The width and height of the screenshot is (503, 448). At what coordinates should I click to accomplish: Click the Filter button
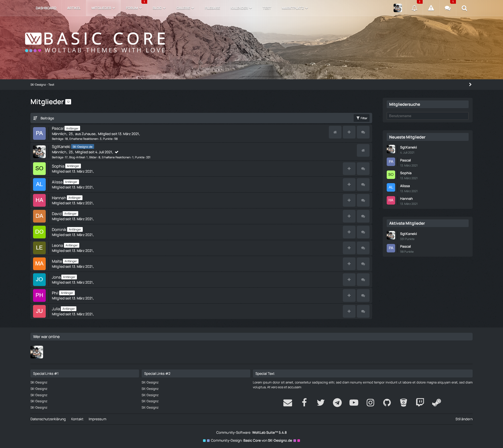click(x=362, y=118)
